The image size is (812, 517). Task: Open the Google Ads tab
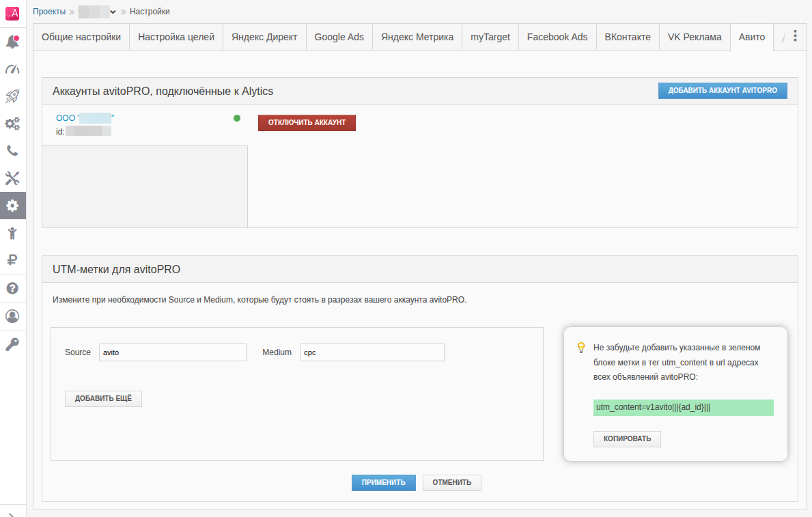coord(339,37)
